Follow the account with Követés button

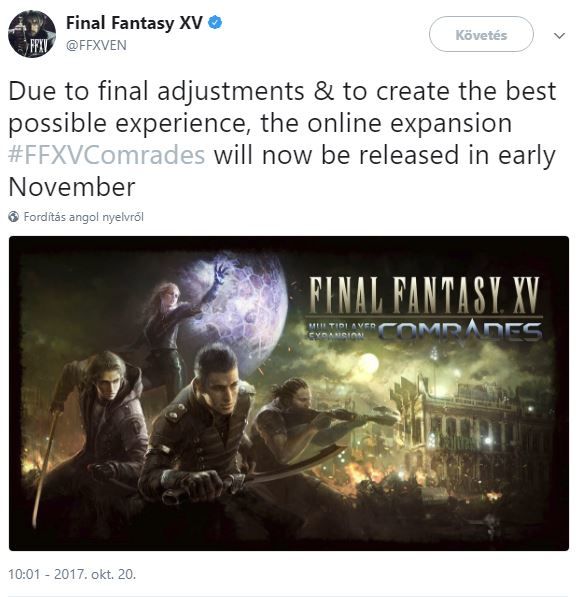pos(481,34)
